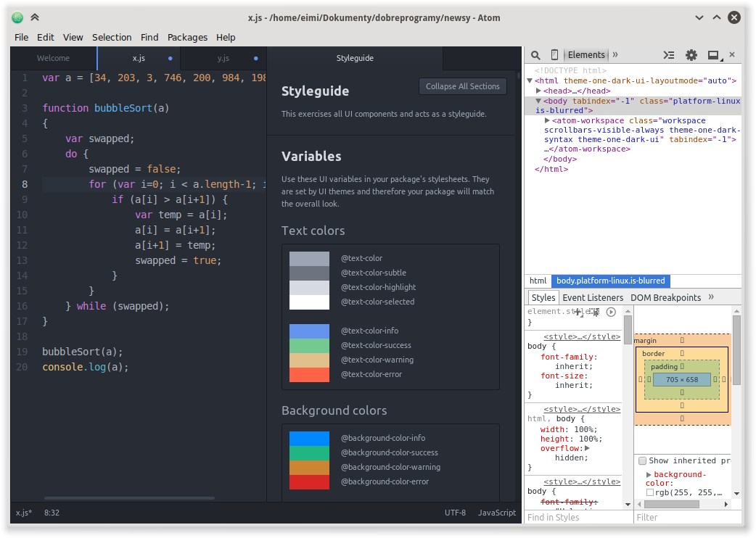This screenshot has height=538, width=756.
Task: Open the Event Listeners sidebar tab
Action: [593, 298]
